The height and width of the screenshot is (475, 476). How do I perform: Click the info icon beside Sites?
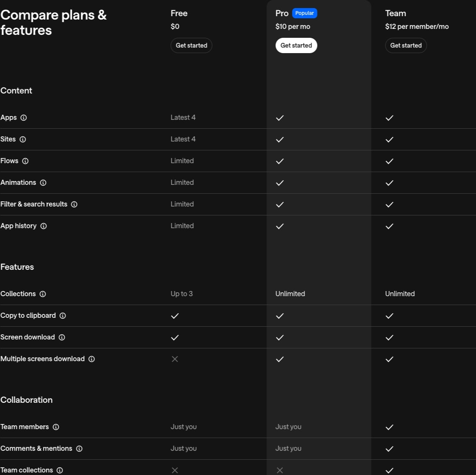pyautogui.click(x=23, y=139)
